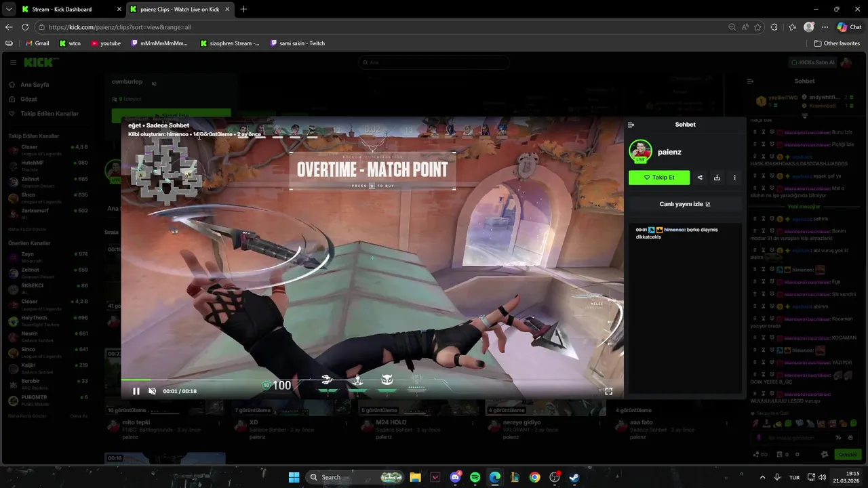The image size is (868, 488).
Task: Click the Kick logo
Action: (40, 62)
